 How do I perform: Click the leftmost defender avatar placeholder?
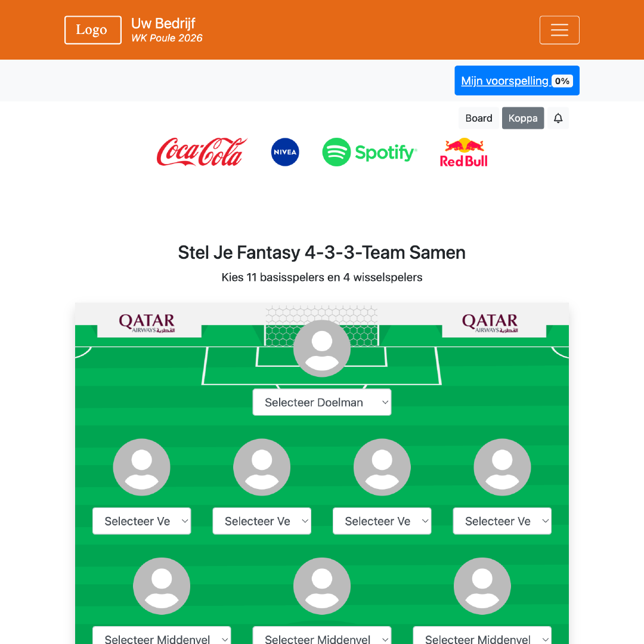(141, 467)
